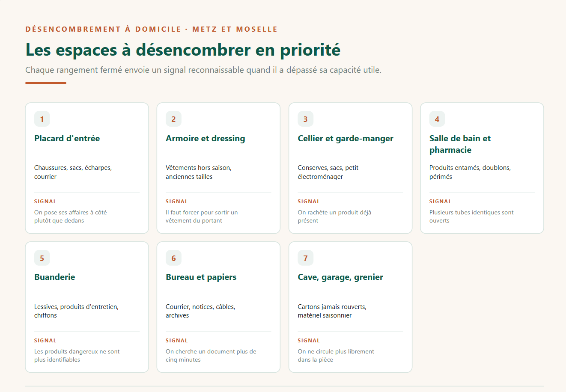Image resolution: width=566 pixels, height=392 pixels.
Task: Select 'Plusieurs tubes identiques sont ouverts'
Action: (471, 217)
